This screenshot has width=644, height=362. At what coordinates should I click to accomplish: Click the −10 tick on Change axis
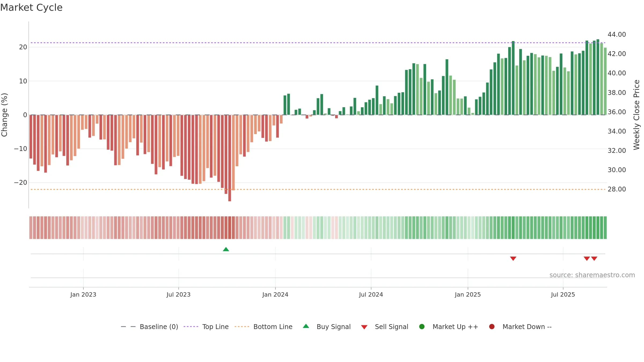point(21,149)
